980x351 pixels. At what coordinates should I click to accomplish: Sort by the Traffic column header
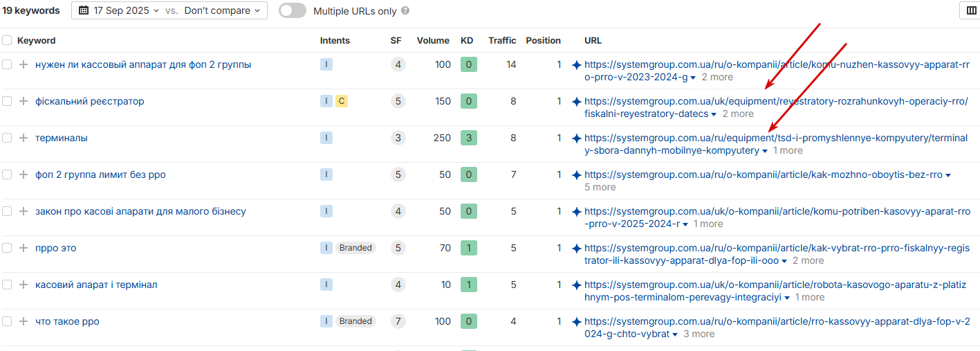(x=502, y=40)
